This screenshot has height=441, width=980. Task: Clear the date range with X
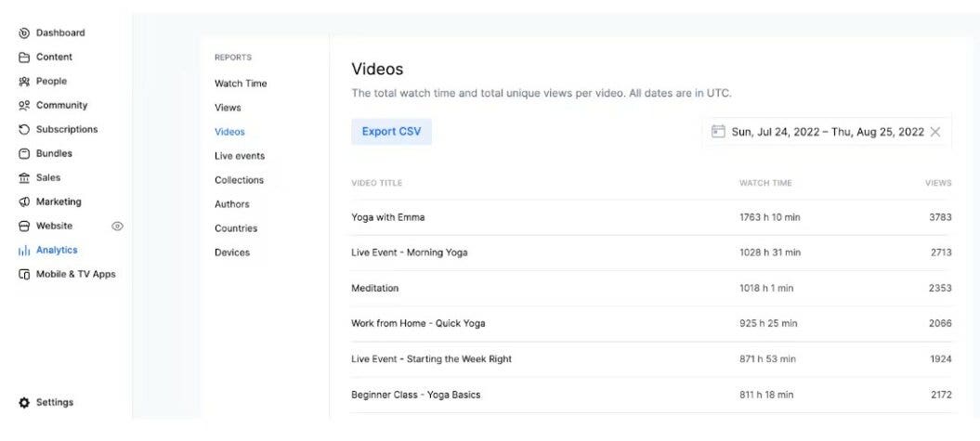(x=935, y=132)
